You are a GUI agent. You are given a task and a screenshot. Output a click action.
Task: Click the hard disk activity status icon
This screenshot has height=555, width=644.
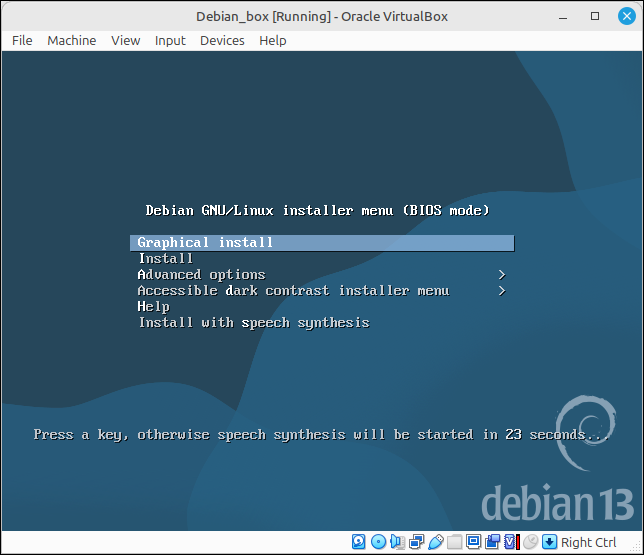click(x=359, y=542)
